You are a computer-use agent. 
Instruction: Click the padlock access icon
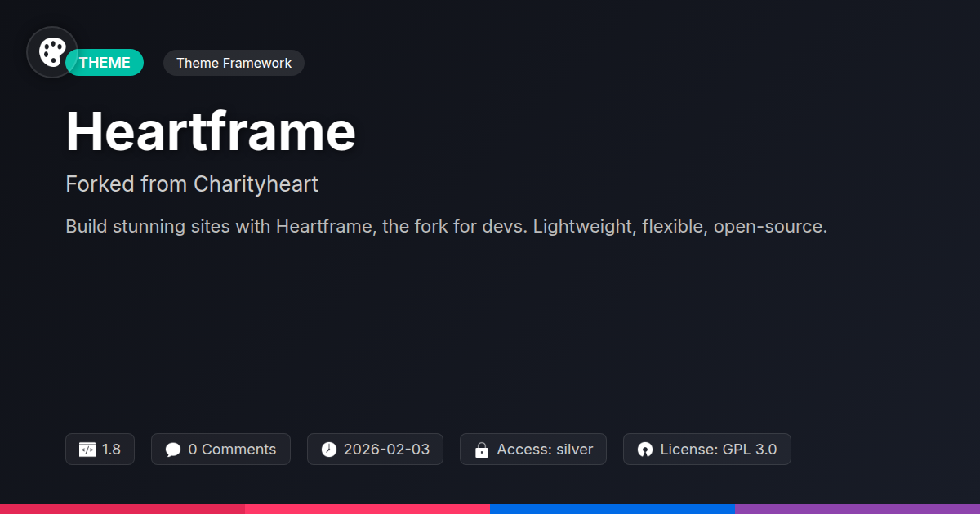click(x=482, y=450)
